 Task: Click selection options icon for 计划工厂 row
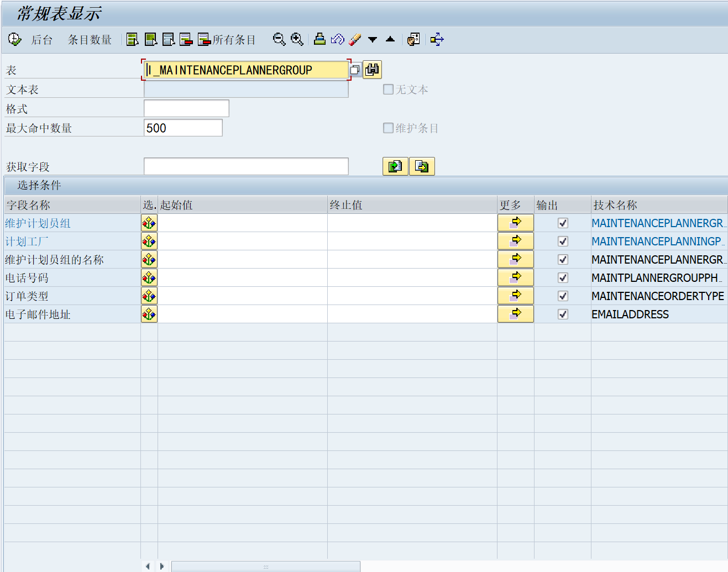[x=149, y=242]
